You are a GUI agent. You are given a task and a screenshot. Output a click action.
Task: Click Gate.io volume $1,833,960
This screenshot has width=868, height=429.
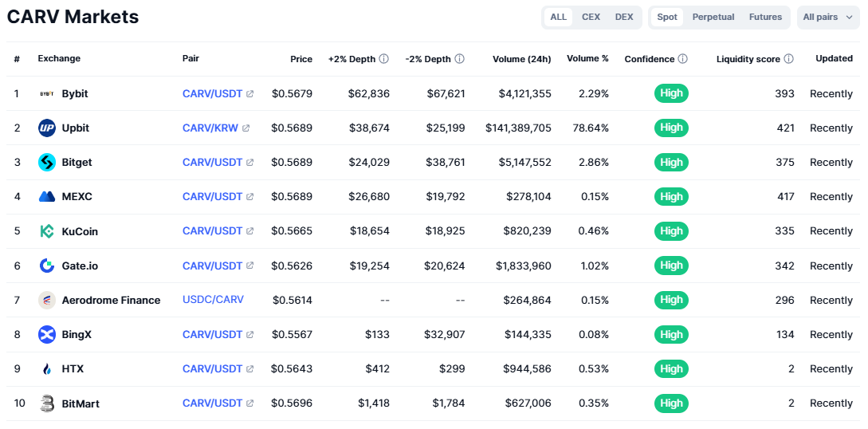click(524, 266)
